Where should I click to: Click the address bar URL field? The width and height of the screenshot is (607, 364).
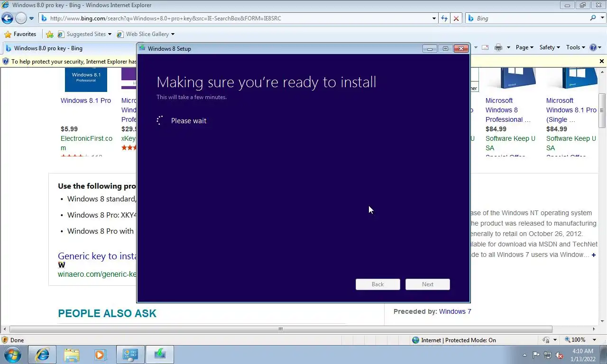235,18
